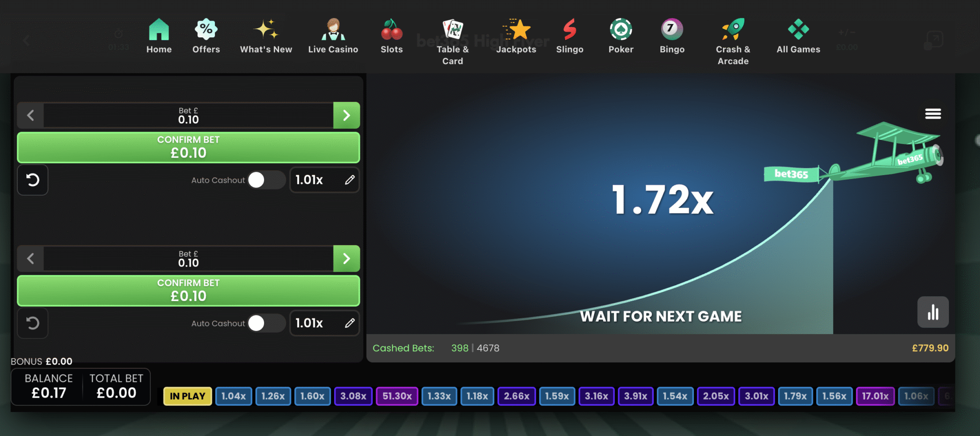980x436 pixels.
Task: Click the £779.90 total amount
Action: click(x=930, y=348)
